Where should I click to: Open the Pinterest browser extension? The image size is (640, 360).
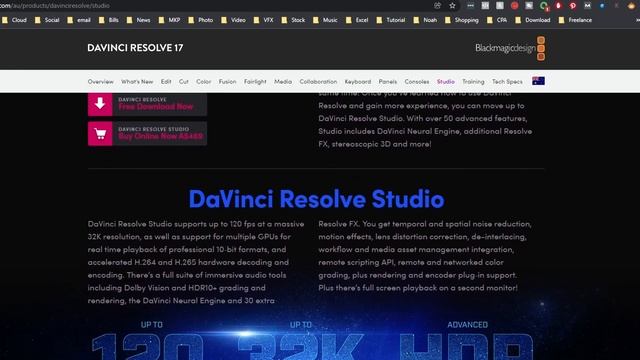coord(573,6)
